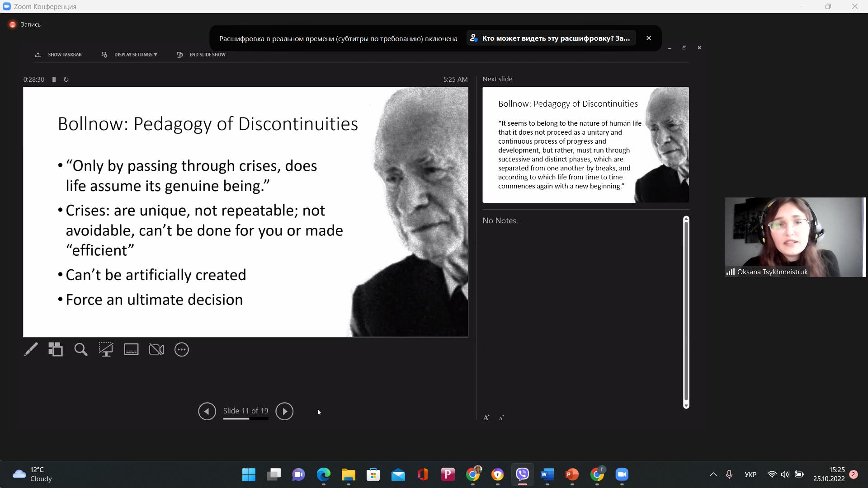This screenshot has width=868, height=488.
Task: Toggle the subtitles icon below the slide
Action: (x=131, y=349)
